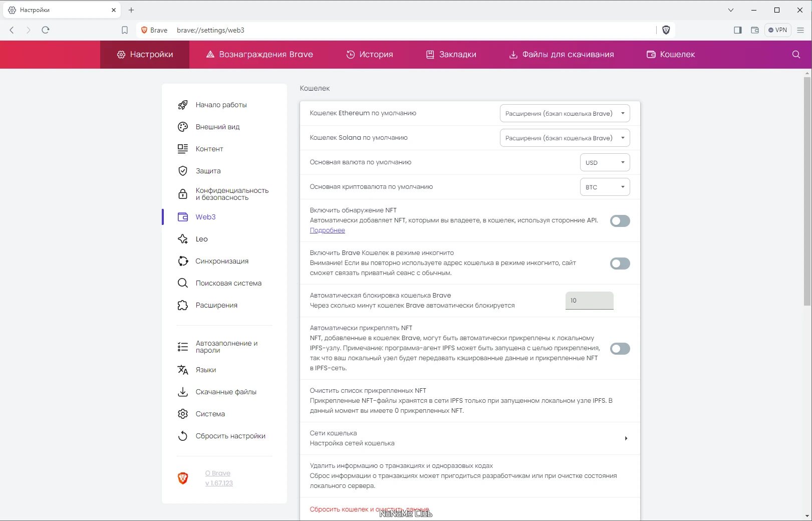Click the wallet icon next to Web3
The image size is (812, 521).
coord(183,217)
